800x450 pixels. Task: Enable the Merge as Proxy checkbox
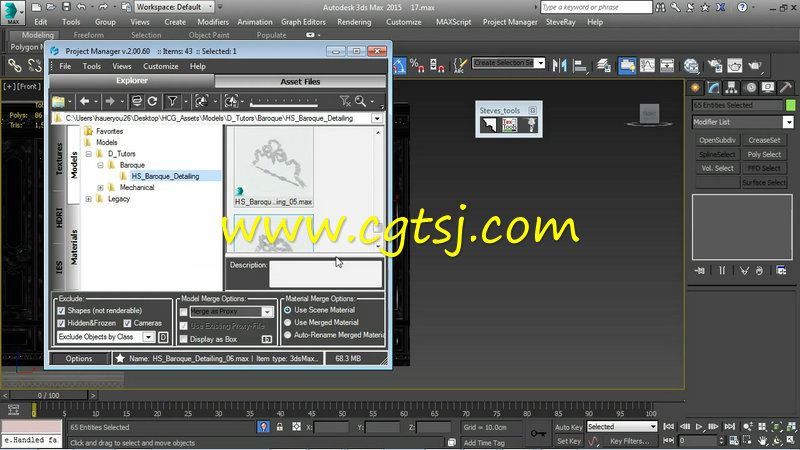pyautogui.click(x=184, y=312)
